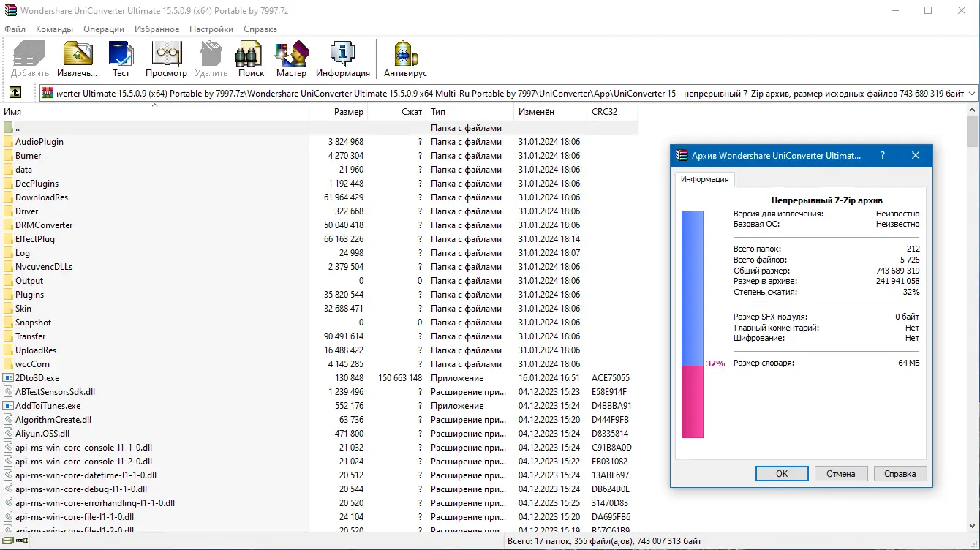The width and height of the screenshot is (980, 550).
Task: Click the help question mark in the dialog title
Action: (883, 155)
